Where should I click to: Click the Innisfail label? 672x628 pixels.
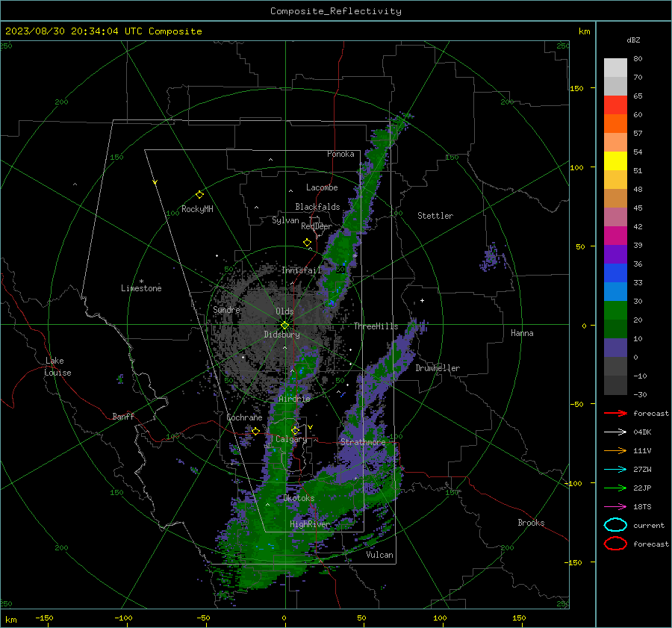[x=302, y=270]
